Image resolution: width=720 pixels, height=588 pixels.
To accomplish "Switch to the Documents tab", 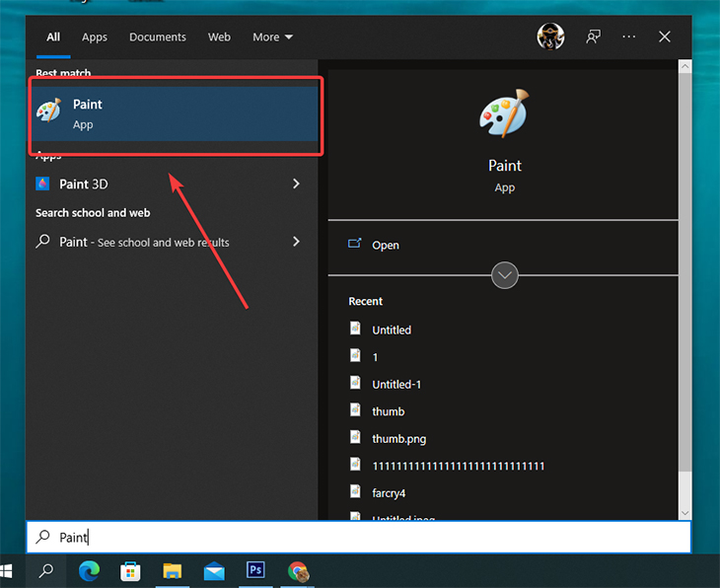I will [158, 37].
